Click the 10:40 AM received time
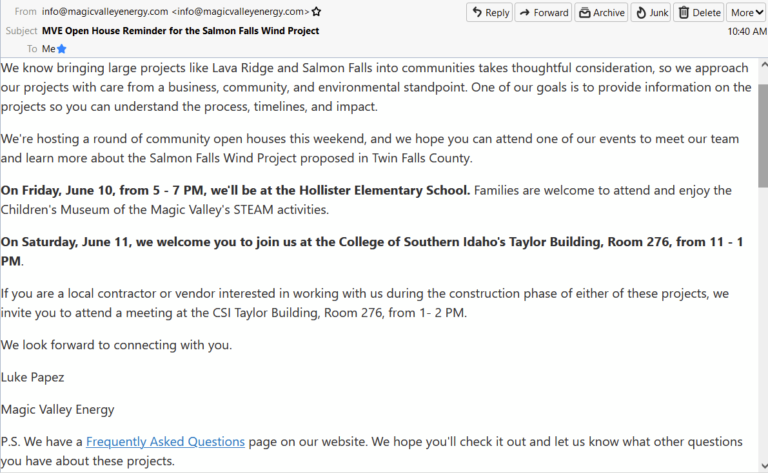 (747, 32)
